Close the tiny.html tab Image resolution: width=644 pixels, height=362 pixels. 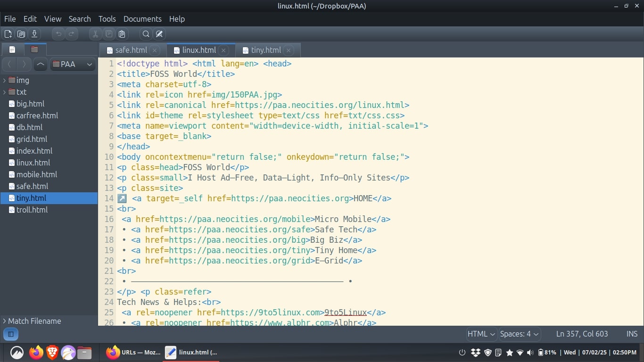click(289, 50)
